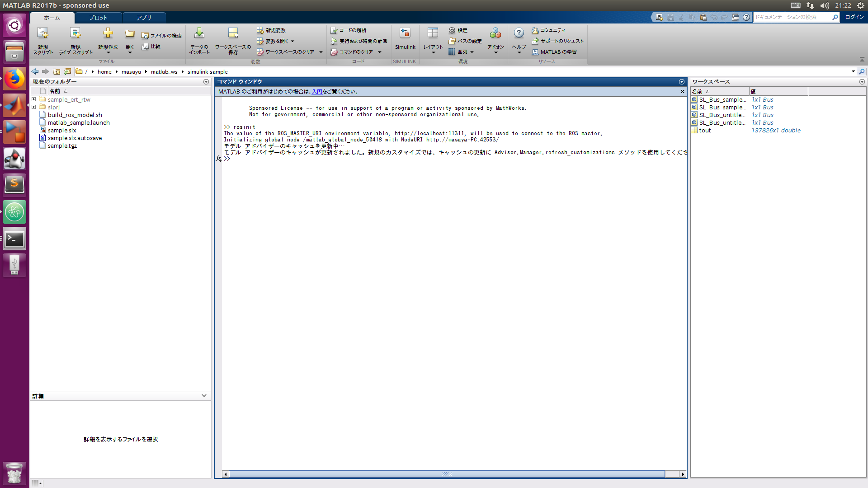Switch to the アプリ tab
868x488 pixels.
(x=144, y=18)
